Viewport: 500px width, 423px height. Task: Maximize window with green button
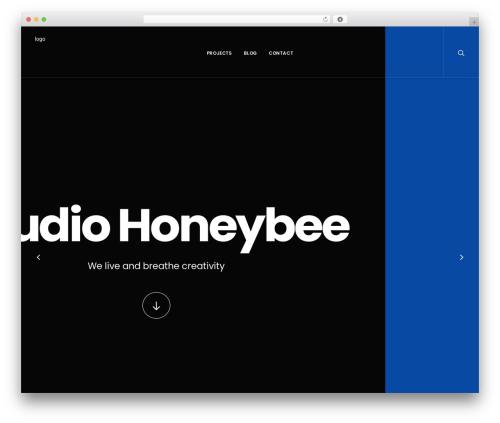pyautogui.click(x=44, y=19)
